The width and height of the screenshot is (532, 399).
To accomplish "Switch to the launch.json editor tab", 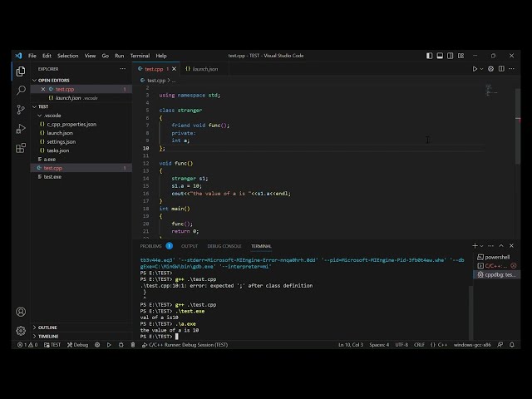I will pyautogui.click(x=204, y=69).
